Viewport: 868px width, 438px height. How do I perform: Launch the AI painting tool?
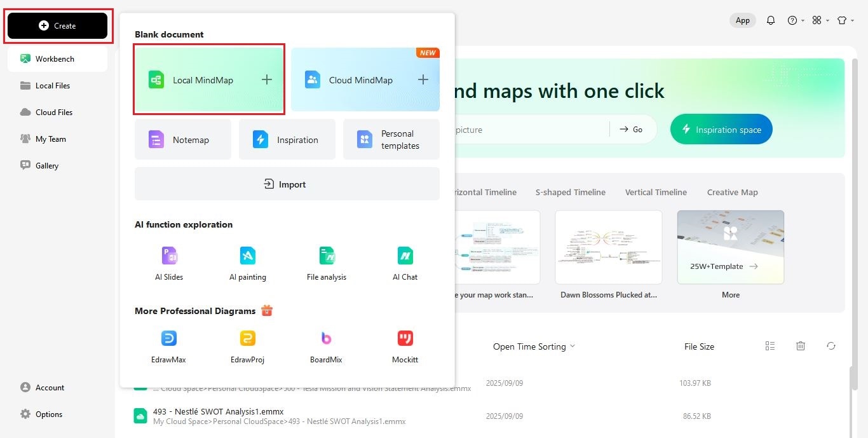coord(247,262)
